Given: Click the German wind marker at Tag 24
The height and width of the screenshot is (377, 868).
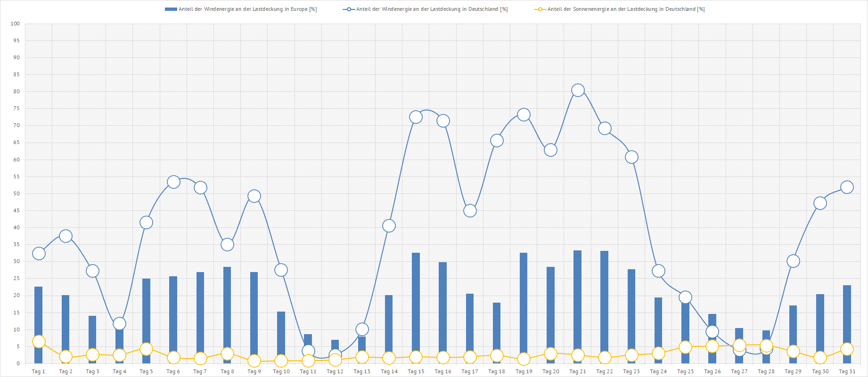Looking at the screenshot, I should tap(658, 271).
